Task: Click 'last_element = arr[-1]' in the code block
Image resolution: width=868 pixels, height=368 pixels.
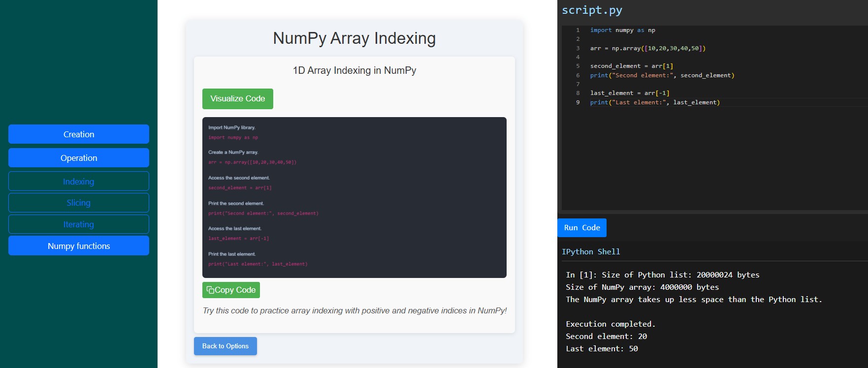Action: coord(238,239)
